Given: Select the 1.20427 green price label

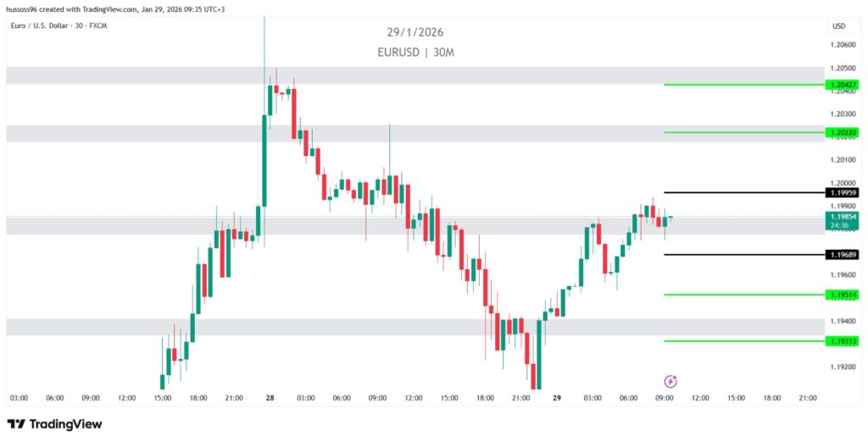Looking at the screenshot, I should coord(844,85).
